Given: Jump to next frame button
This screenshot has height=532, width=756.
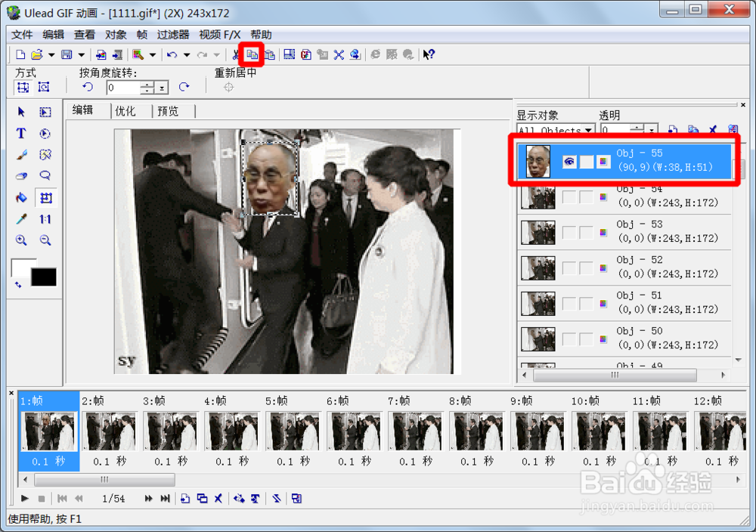Looking at the screenshot, I should coord(148,498).
